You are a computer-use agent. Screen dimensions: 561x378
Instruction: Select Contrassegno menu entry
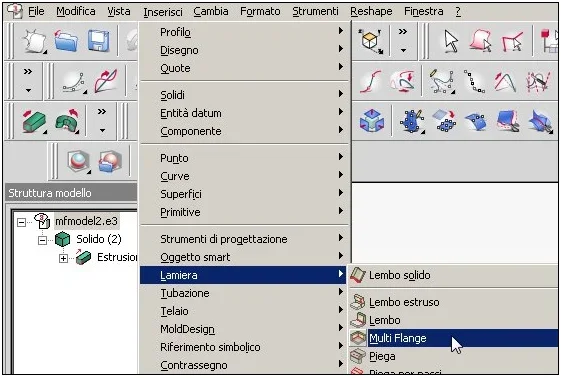click(x=243, y=365)
